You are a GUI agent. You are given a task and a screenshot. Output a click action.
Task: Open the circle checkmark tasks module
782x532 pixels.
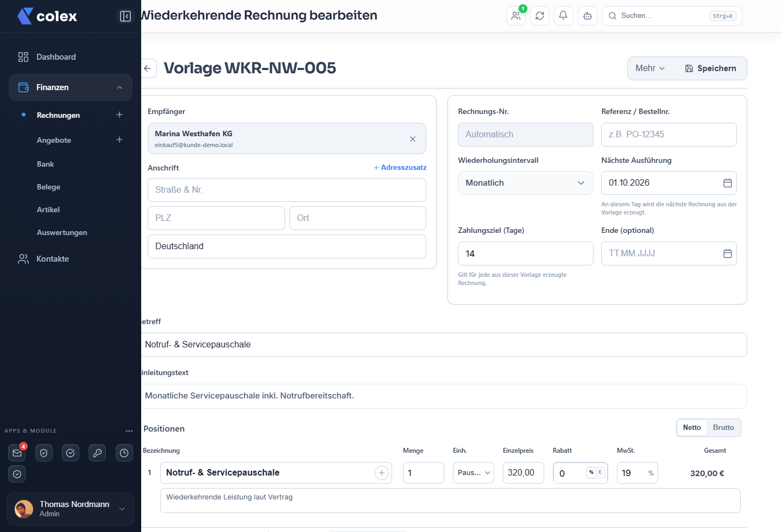tap(71, 453)
